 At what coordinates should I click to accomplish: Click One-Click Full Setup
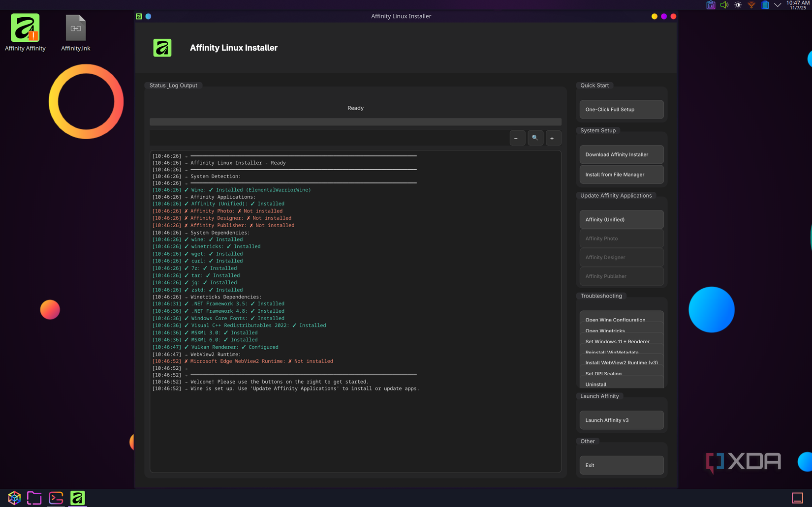tap(621, 109)
